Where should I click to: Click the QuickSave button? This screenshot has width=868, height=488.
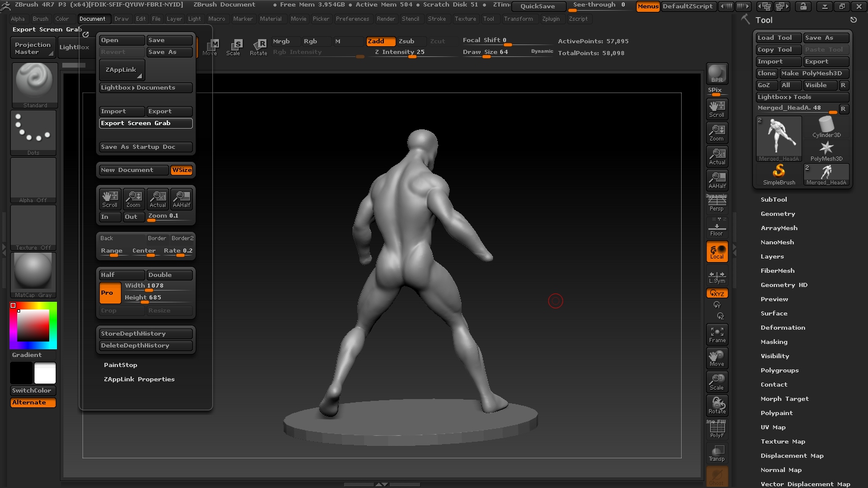[538, 7]
